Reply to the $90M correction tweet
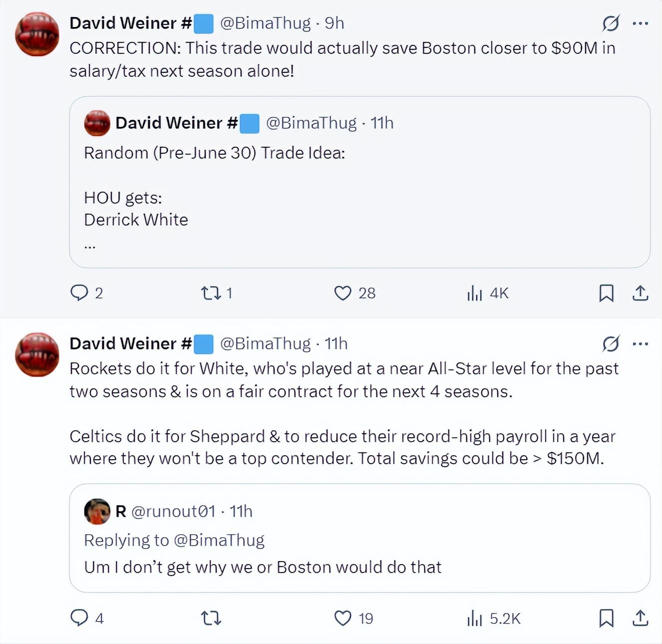Viewport: 662px width, 644px height. [x=79, y=293]
